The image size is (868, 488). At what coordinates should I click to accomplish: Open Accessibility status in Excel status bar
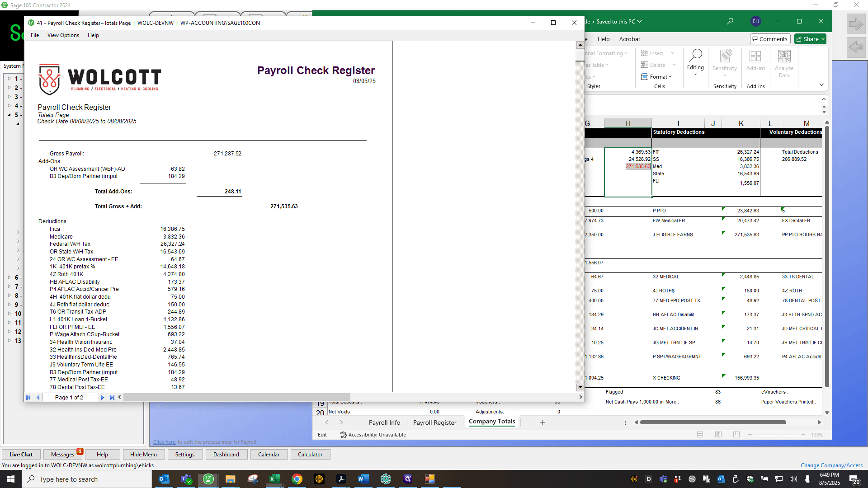click(373, 435)
